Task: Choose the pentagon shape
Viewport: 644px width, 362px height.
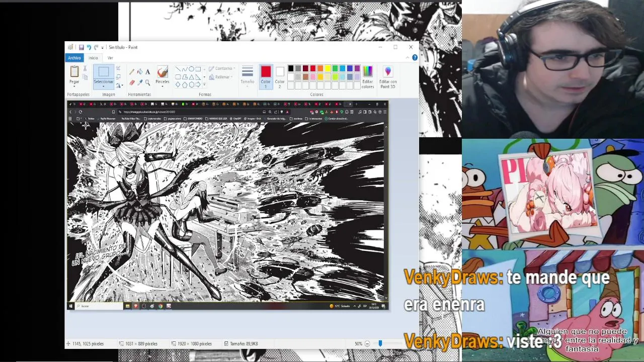Action: pyautogui.click(x=185, y=85)
